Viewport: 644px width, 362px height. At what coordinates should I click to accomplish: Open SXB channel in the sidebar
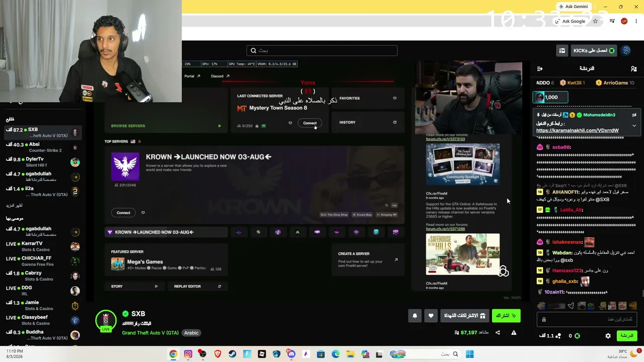pos(43,133)
